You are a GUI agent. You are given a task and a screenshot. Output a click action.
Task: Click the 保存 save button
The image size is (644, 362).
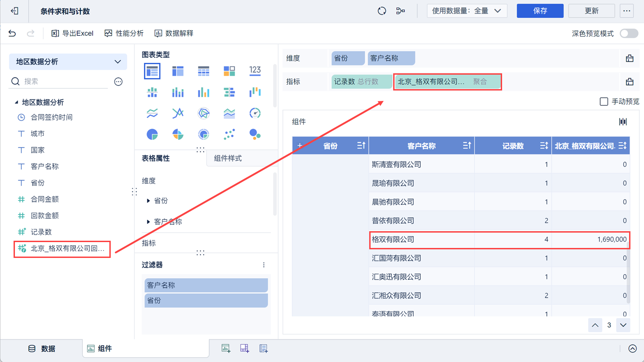540,11
